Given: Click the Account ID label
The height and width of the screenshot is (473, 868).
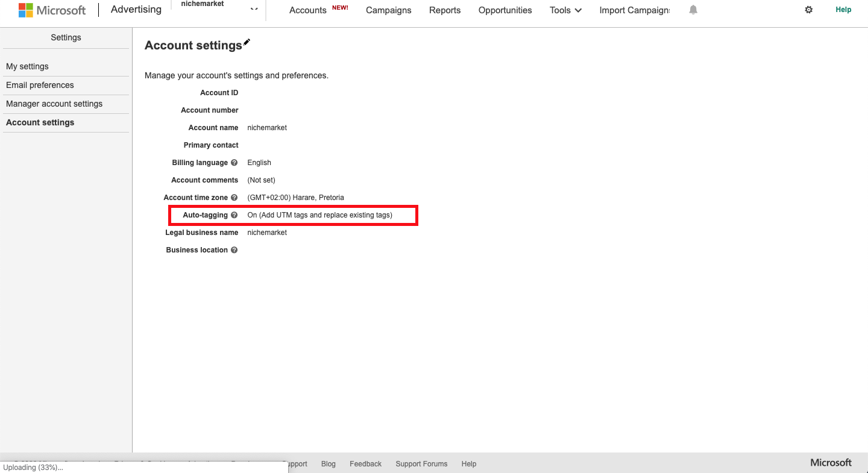Looking at the screenshot, I should click(219, 93).
